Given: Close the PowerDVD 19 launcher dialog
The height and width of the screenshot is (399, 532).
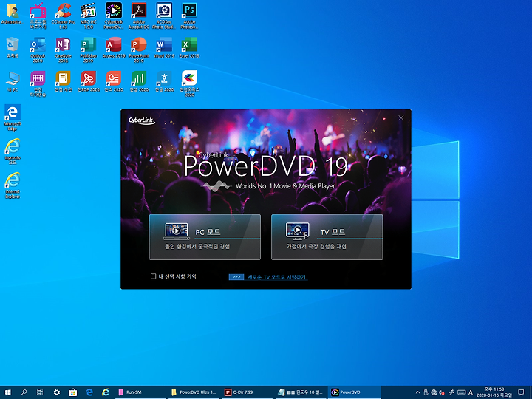Looking at the screenshot, I should [x=401, y=117].
